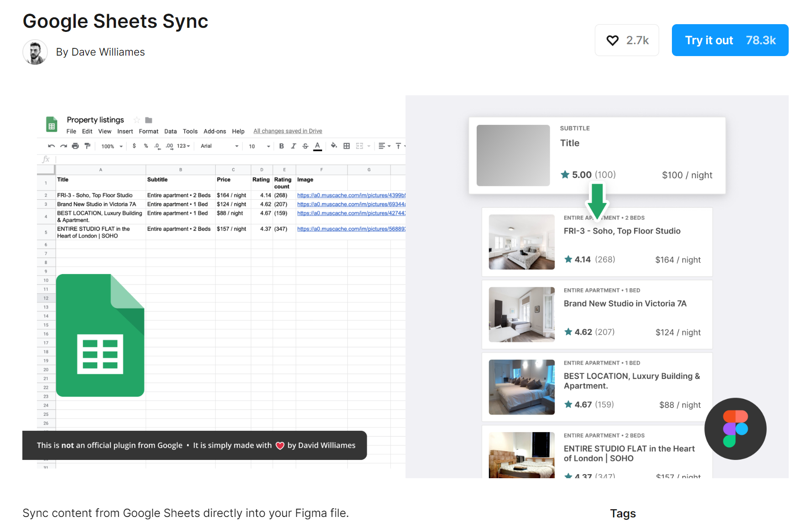
Task: Open the horizontal align dropdown
Action: (385, 146)
